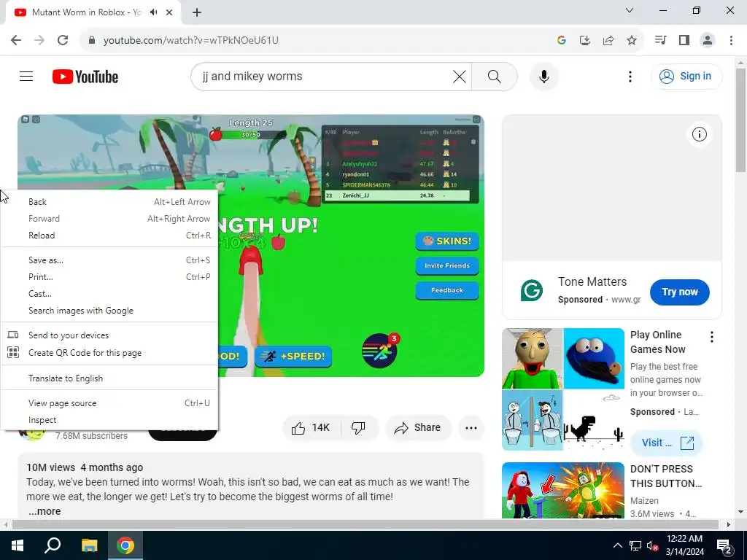Click the horizontal scrollbar at page bottom
The image size is (747, 560).
click(x=366, y=524)
